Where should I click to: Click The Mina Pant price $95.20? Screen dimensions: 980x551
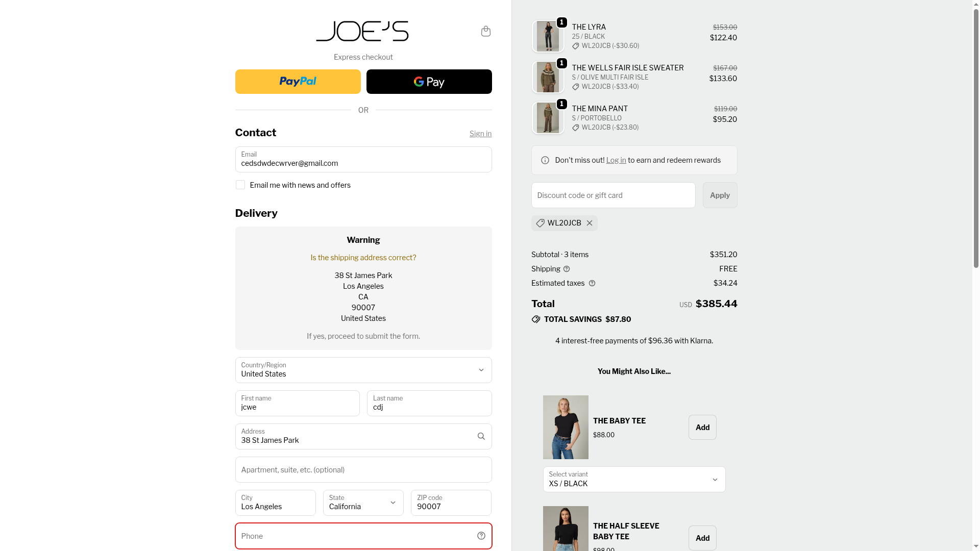click(725, 119)
